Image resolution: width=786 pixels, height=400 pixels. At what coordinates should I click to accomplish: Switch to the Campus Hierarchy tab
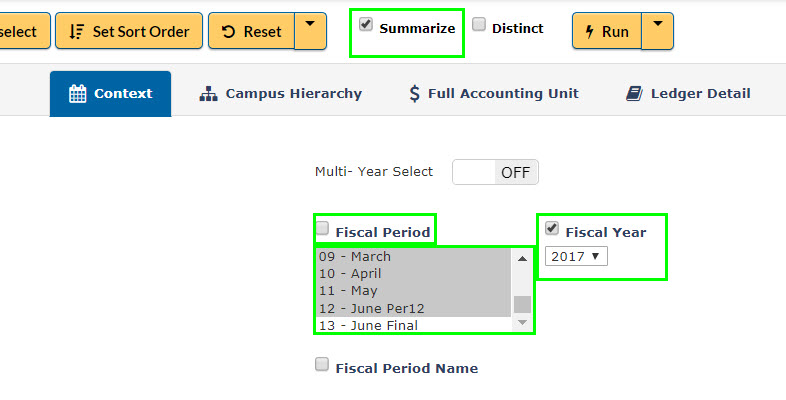coord(281,94)
